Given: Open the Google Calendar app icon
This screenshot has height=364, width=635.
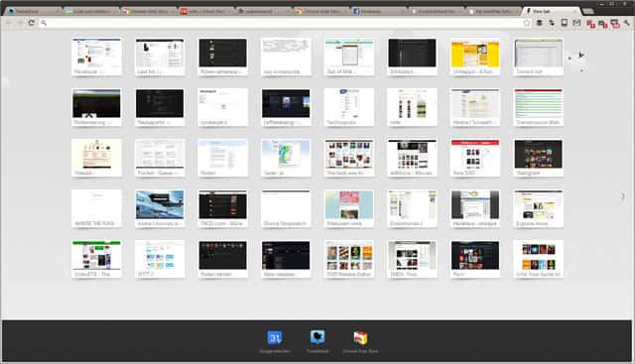Looking at the screenshot, I should (275, 337).
